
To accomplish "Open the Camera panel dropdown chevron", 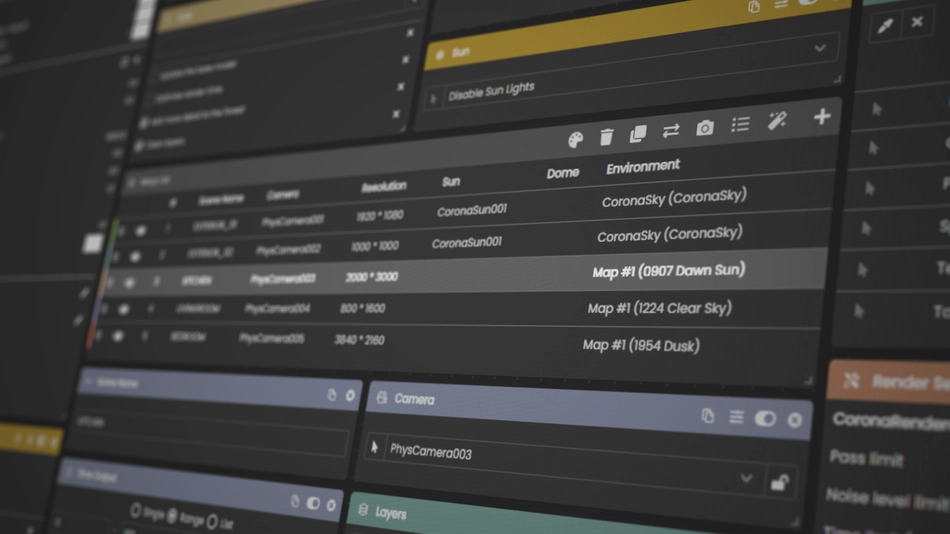I will 746,479.
